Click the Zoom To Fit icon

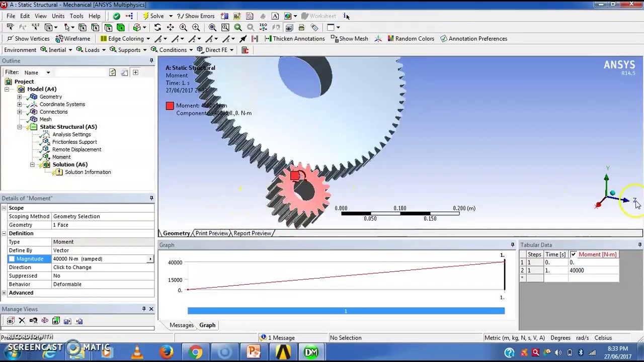[212, 27]
